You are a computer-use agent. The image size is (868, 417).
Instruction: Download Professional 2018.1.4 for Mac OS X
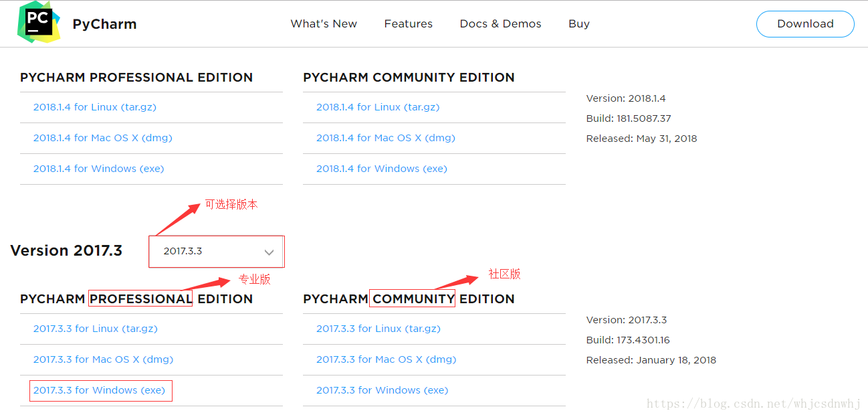(103, 138)
